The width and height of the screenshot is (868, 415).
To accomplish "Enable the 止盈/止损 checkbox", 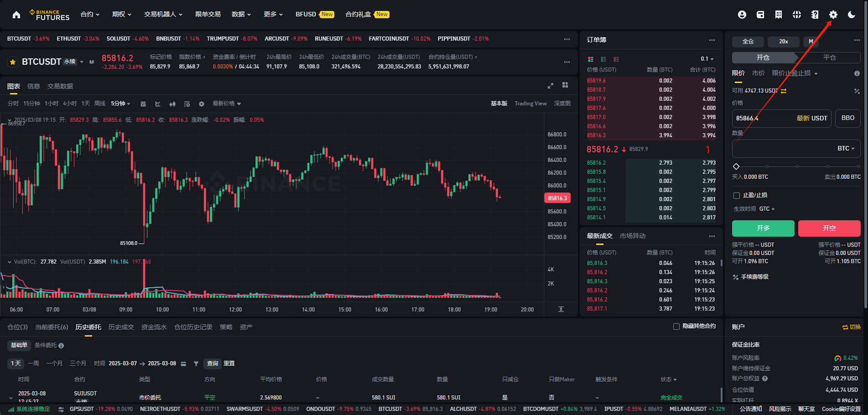I will click(736, 196).
